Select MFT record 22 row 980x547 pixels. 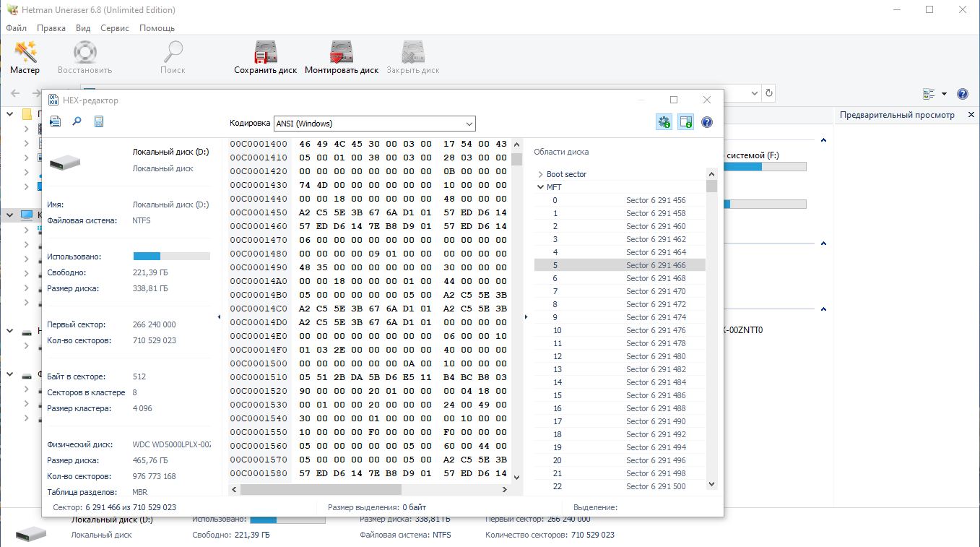[x=620, y=486]
